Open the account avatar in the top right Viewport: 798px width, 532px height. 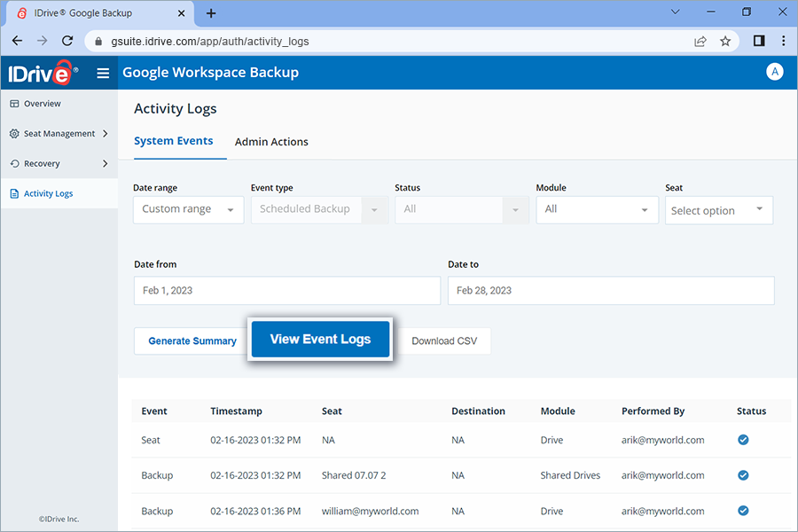[x=775, y=72]
